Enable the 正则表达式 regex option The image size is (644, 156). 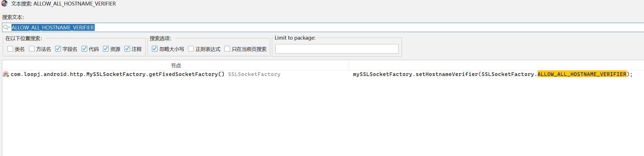click(x=191, y=49)
